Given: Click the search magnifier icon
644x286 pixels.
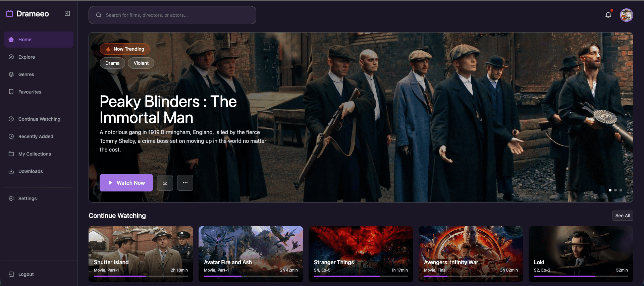Looking at the screenshot, I should (99, 15).
